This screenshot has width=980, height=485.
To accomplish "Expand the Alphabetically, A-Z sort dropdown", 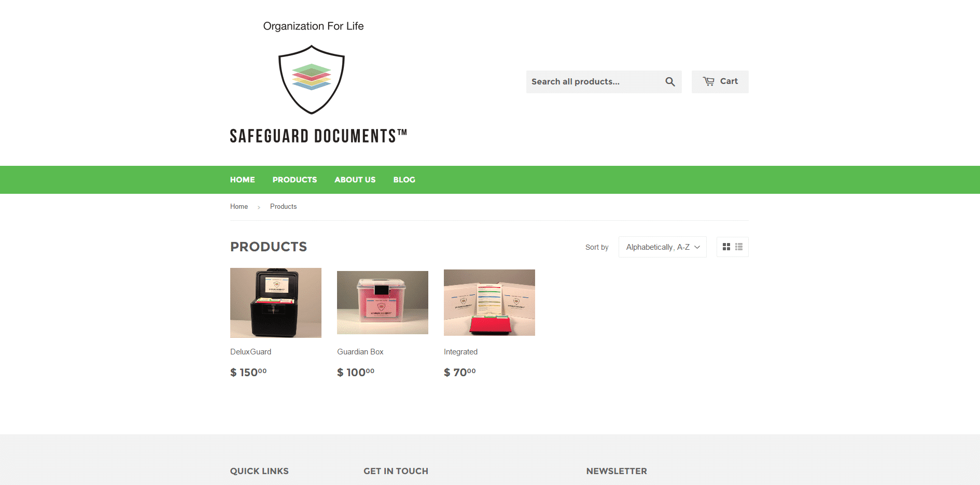I will (662, 247).
